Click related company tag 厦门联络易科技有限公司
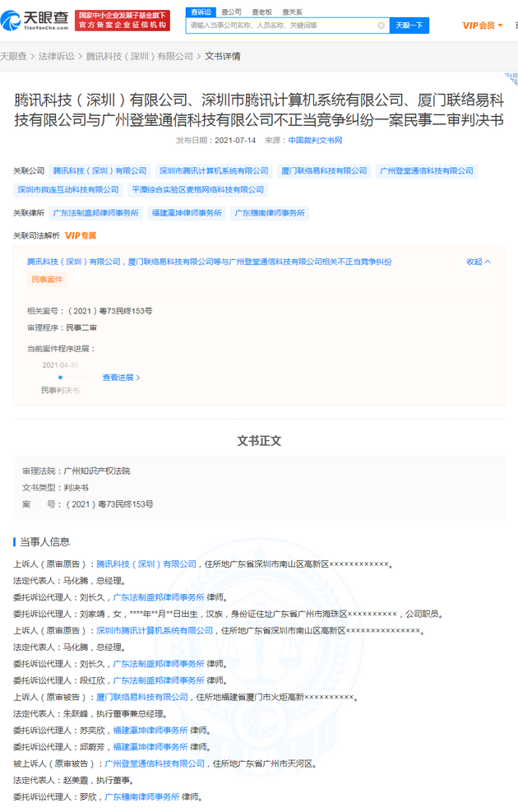Image resolution: width=518 pixels, height=812 pixels. click(324, 171)
